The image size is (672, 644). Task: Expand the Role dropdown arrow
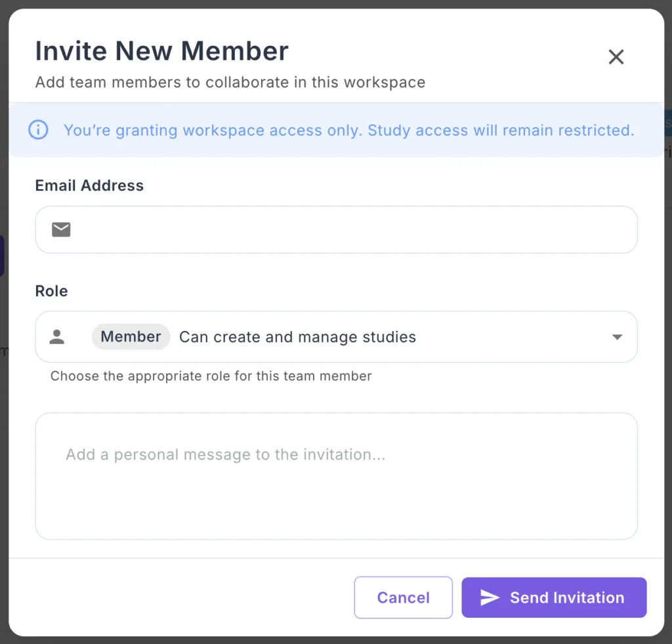point(616,337)
